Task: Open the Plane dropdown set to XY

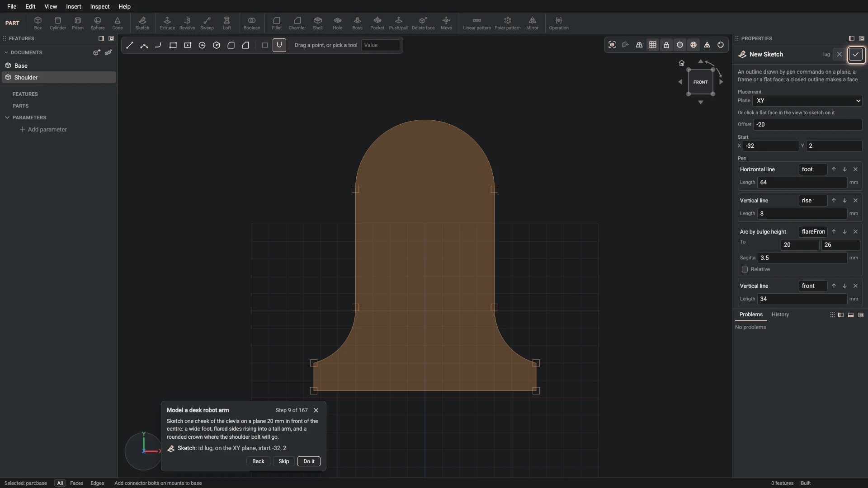Action: coord(807,101)
